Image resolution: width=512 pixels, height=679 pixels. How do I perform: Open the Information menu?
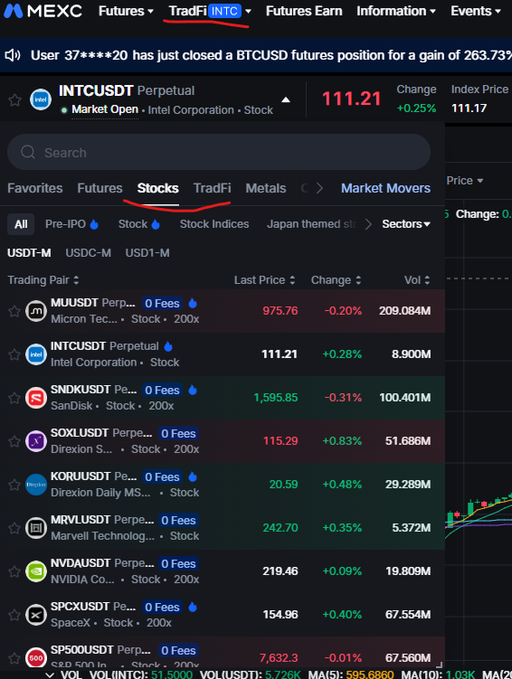[396, 11]
